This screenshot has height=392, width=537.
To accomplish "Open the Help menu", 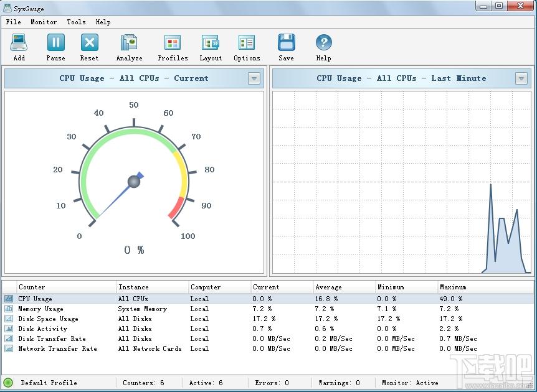I will click(x=103, y=22).
